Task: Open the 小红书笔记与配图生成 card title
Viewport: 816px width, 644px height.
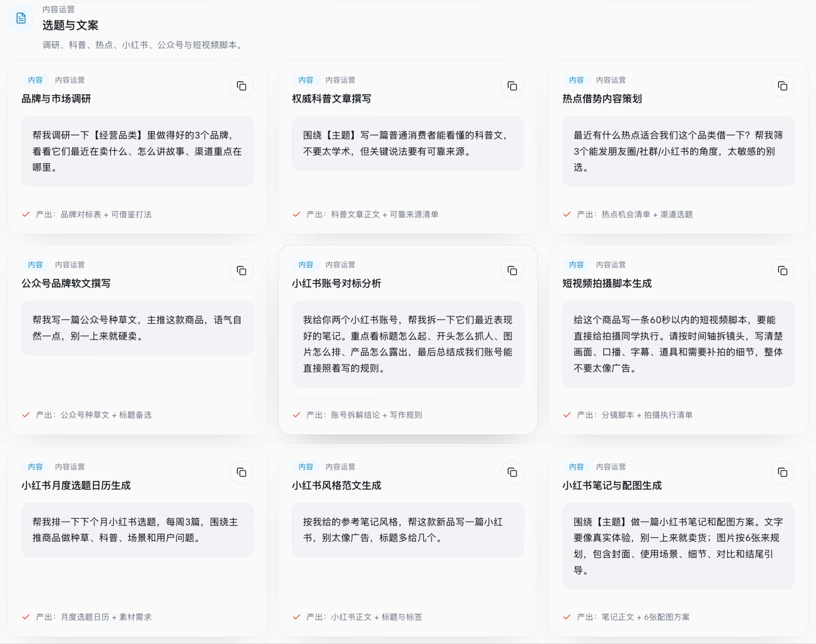Action: pyautogui.click(x=612, y=486)
